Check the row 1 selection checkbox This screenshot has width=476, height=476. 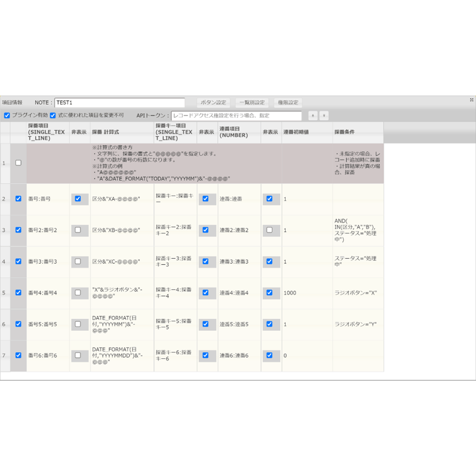point(18,163)
